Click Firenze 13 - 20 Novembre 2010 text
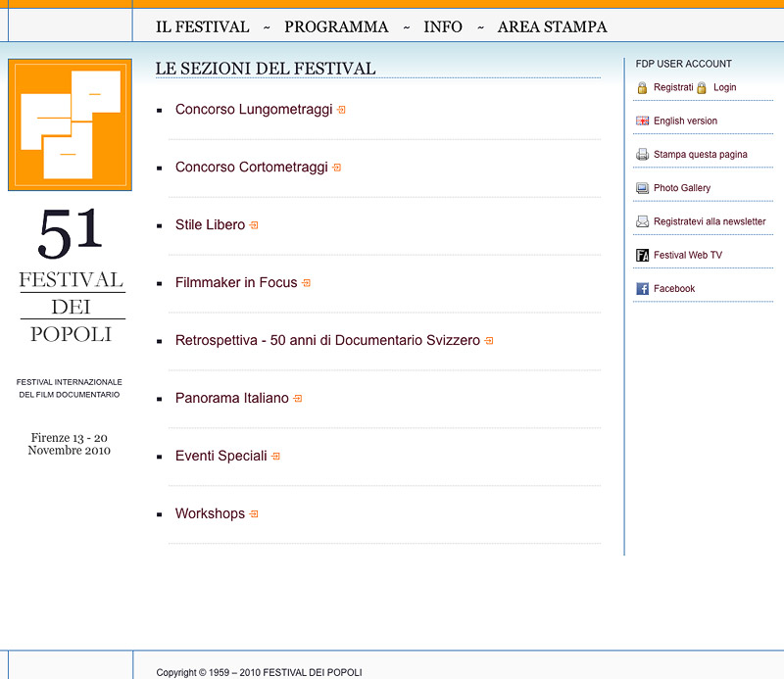 click(x=70, y=444)
